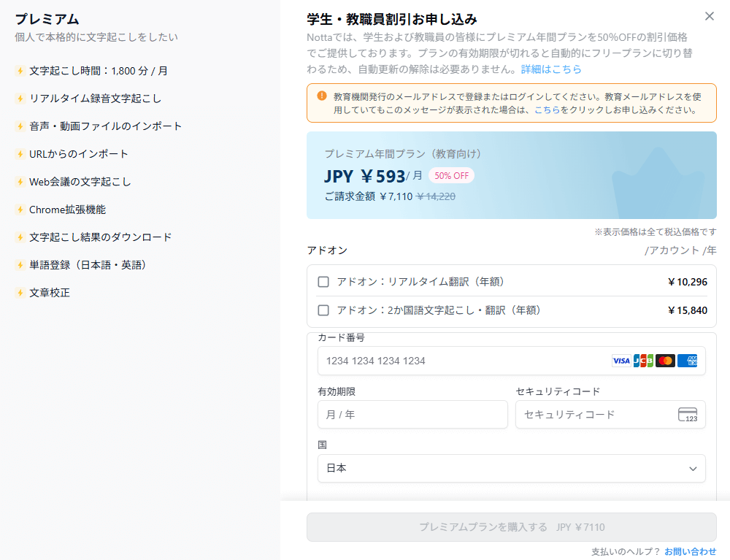Image resolution: width=730 pixels, height=560 pixels.
Task: Click the 学生・教職員割引お申し込み title
Action: pyautogui.click(x=392, y=19)
